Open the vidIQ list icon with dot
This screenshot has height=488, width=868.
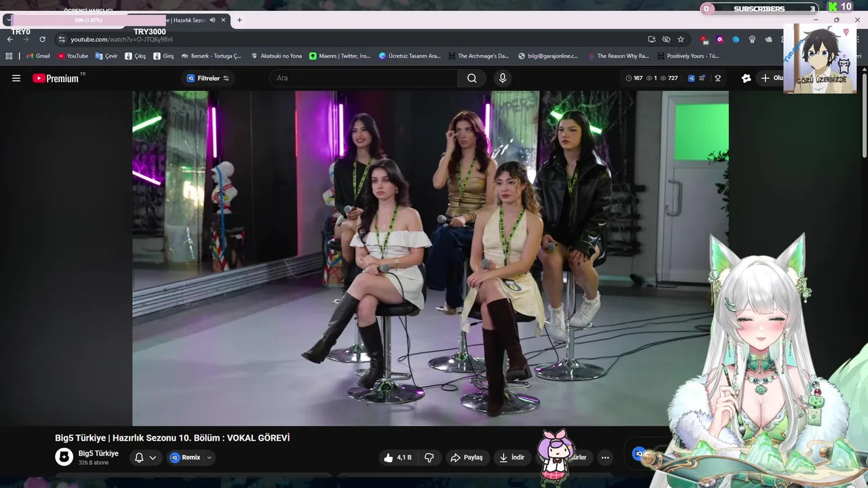click(x=702, y=78)
